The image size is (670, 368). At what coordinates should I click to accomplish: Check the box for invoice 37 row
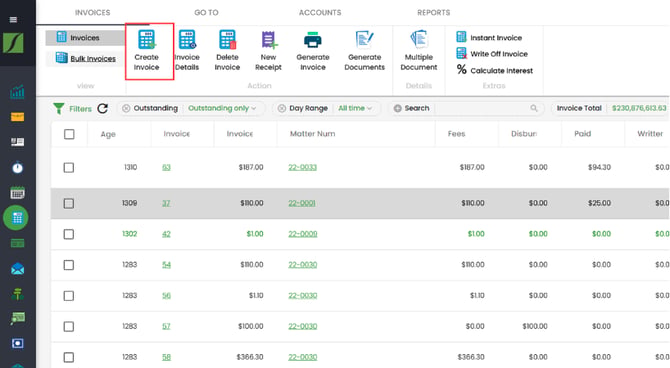69,203
